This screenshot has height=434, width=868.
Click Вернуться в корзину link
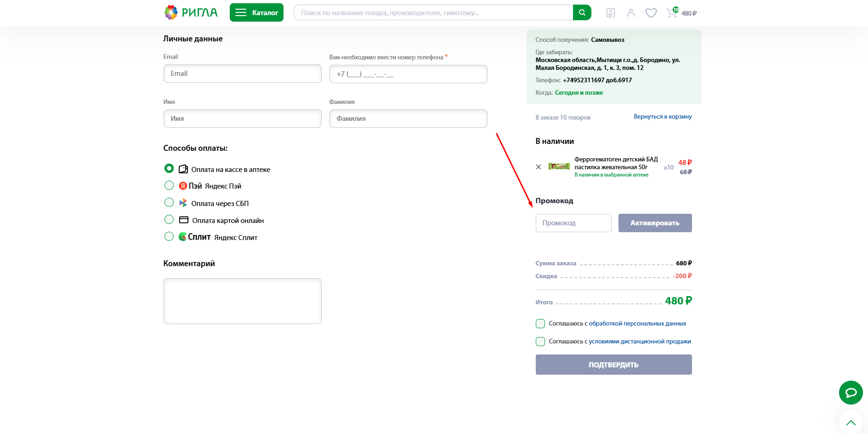[x=662, y=117]
